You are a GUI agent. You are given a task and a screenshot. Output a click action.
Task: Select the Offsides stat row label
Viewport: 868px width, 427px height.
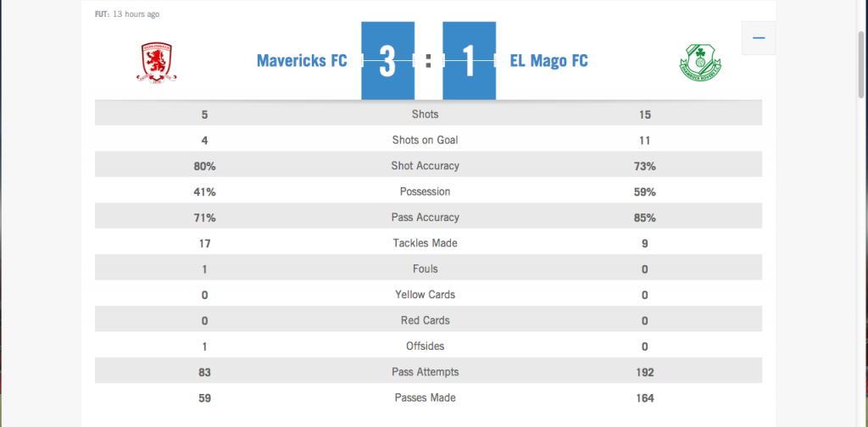[x=425, y=347]
